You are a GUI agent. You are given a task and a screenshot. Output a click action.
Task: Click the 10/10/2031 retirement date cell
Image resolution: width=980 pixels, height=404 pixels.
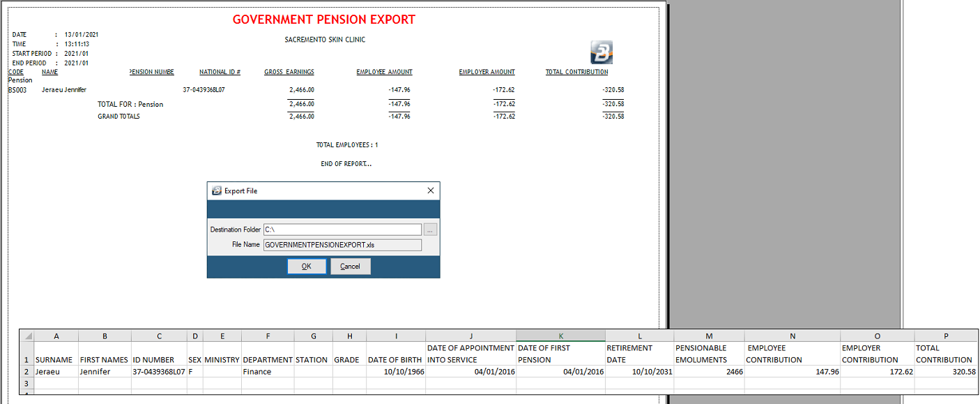coord(639,372)
